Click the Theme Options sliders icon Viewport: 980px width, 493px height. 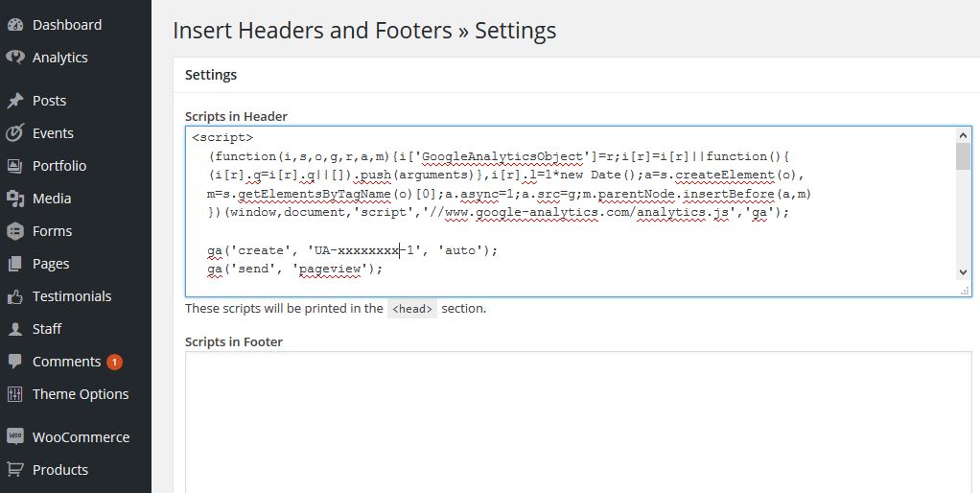click(x=15, y=394)
